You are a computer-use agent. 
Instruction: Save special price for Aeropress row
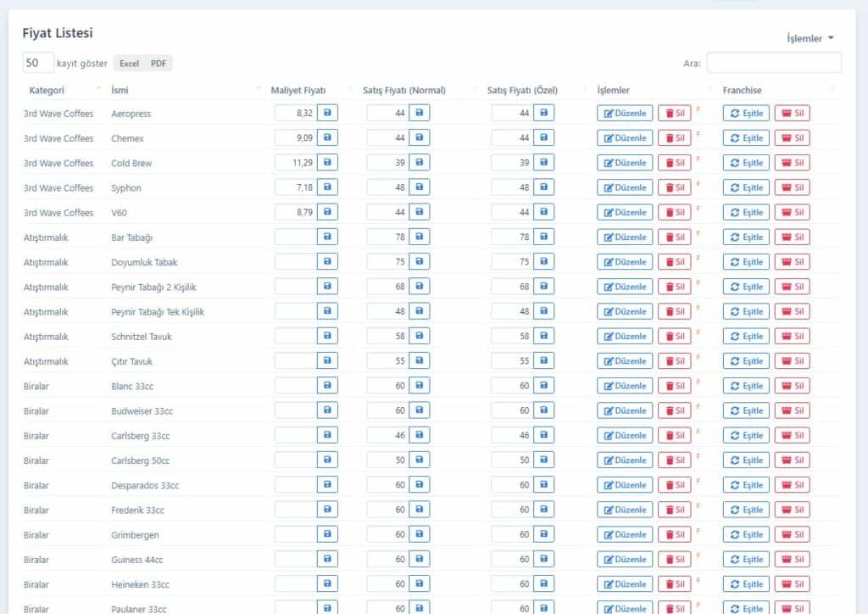click(x=543, y=113)
